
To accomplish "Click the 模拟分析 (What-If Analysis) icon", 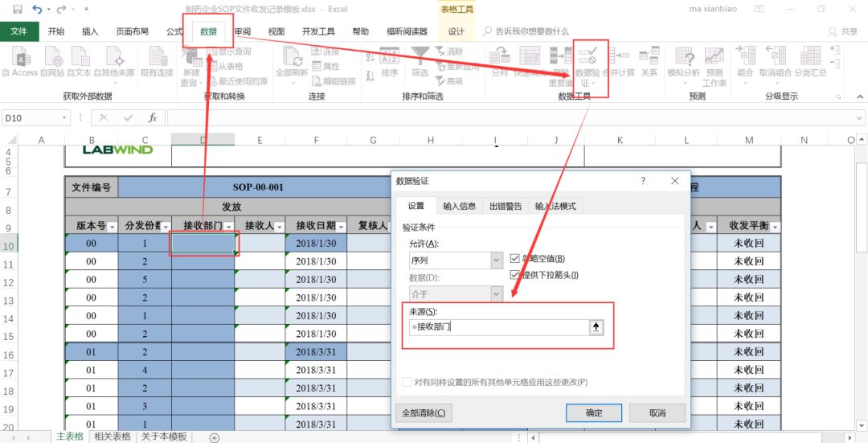I will pos(683,59).
